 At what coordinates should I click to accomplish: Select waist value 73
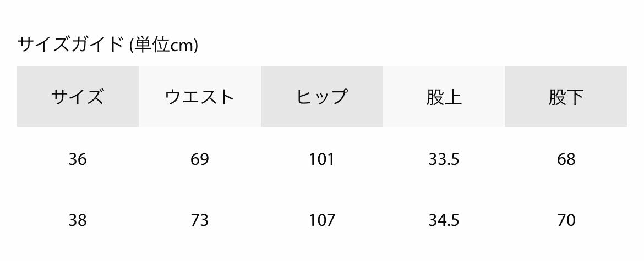tap(200, 220)
